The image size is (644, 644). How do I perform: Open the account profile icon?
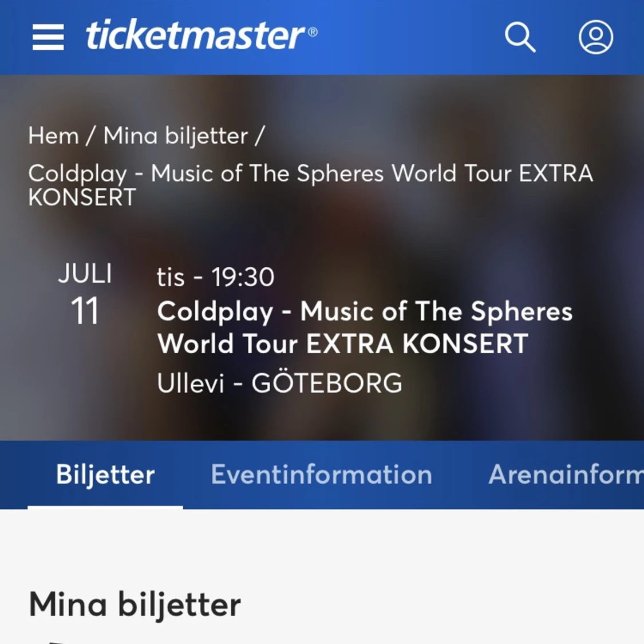595,37
